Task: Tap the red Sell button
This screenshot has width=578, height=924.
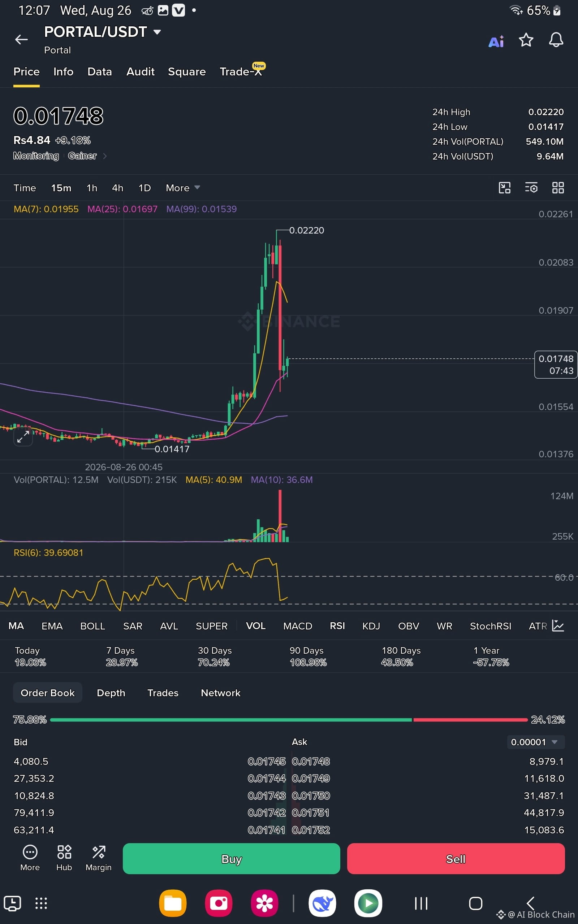Action: pos(456,859)
